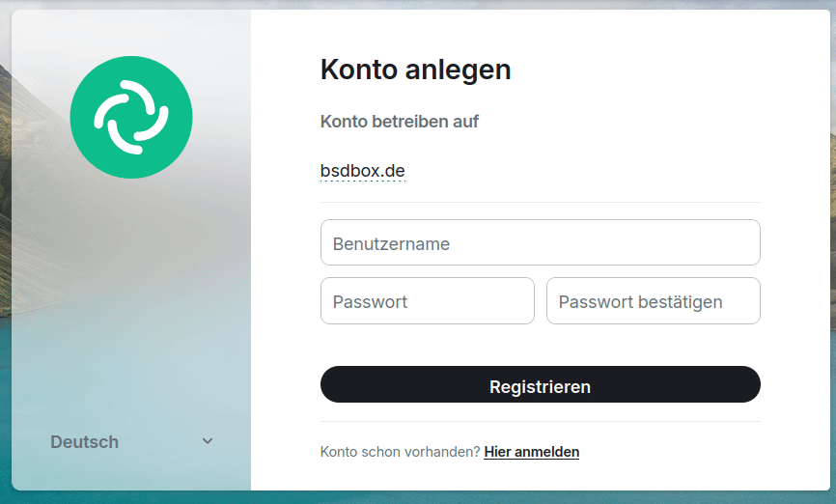Click the divider line below bsdbox.de

[x=540, y=202]
